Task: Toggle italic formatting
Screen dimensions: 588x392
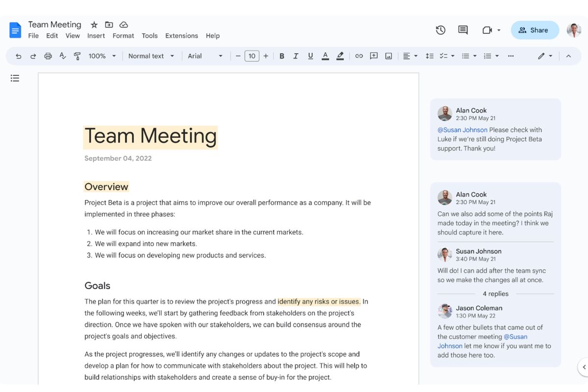Action: [296, 56]
